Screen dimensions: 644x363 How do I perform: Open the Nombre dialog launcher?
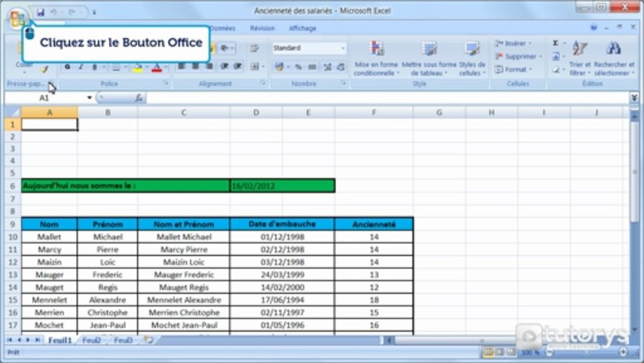coord(344,83)
